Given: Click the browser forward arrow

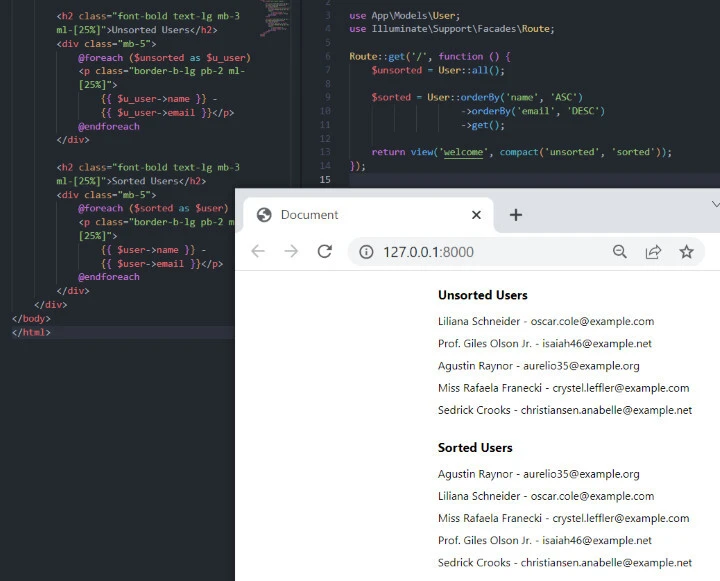Looking at the screenshot, I should (291, 251).
